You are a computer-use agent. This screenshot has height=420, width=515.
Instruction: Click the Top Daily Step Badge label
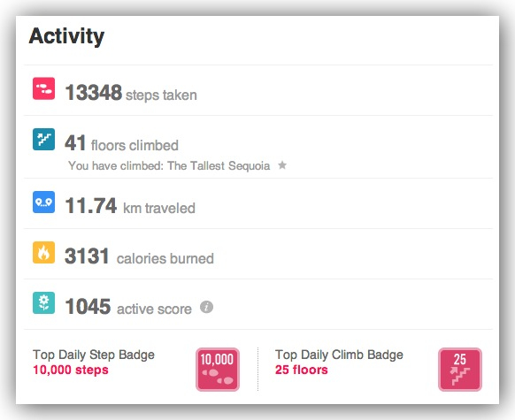94,355
